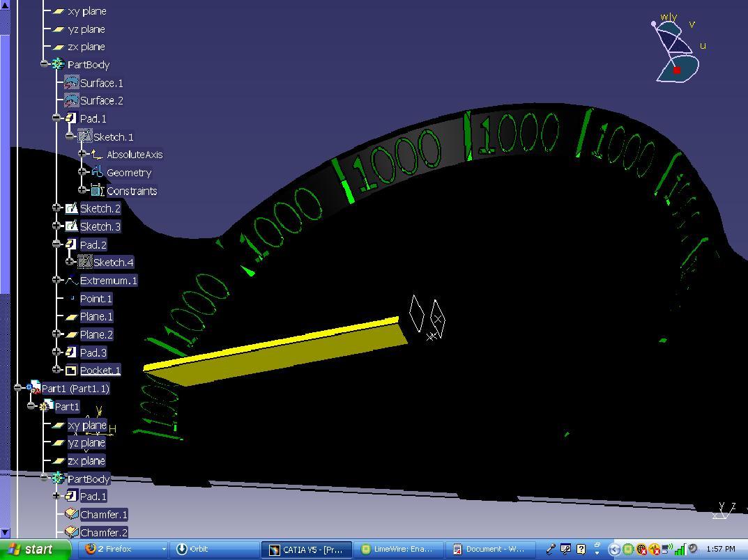
Task: Collapse the upper PartBody node
Action: pyautogui.click(x=45, y=63)
